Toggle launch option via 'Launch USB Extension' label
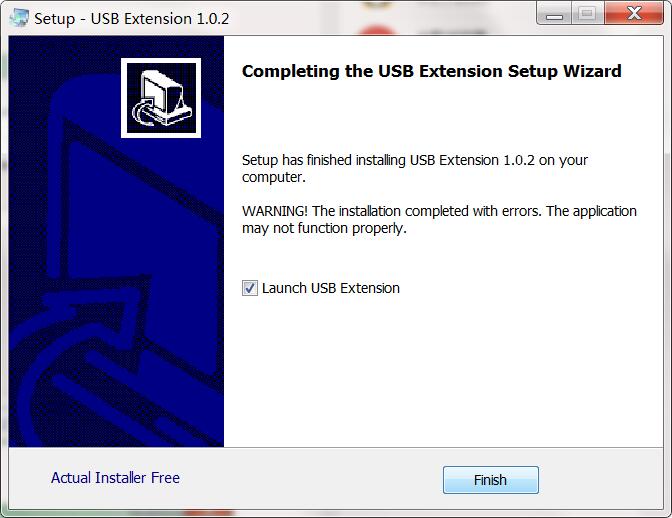672x518 pixels. tap(330, 288)
